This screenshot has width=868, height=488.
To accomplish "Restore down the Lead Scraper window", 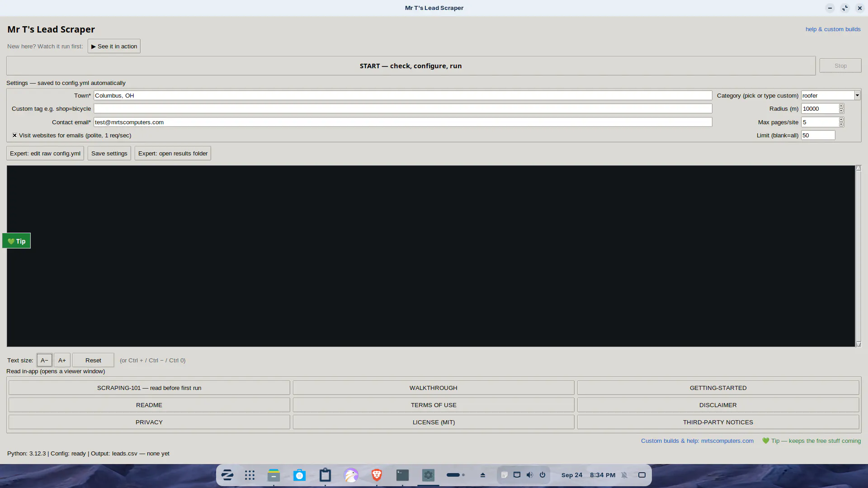I will point(845,8).
